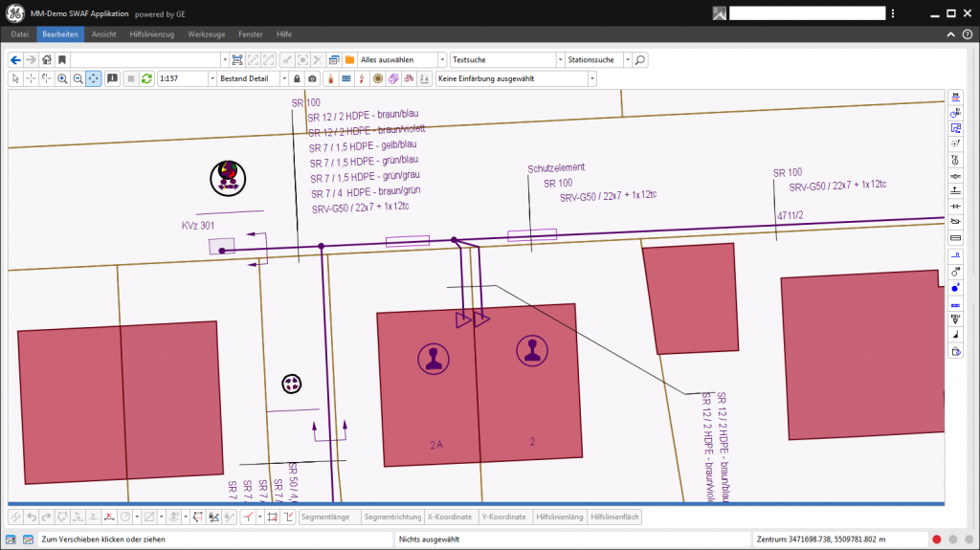This screenshot has height=550, width=980.
Task: Click the orange folder icon
Action: (x=350, y=59)
